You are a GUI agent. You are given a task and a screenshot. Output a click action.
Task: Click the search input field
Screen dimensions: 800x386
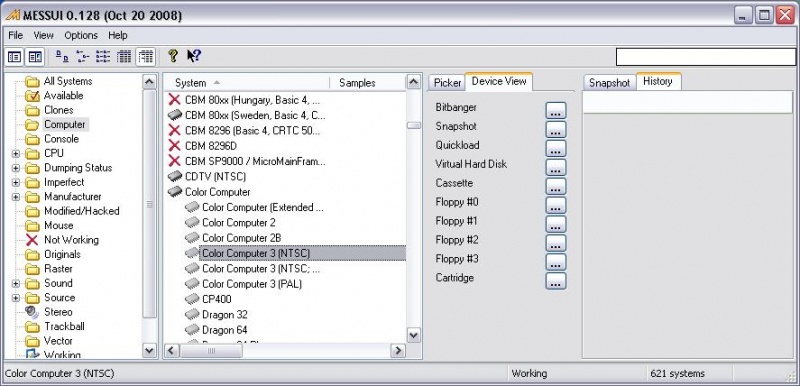point(706,57)
